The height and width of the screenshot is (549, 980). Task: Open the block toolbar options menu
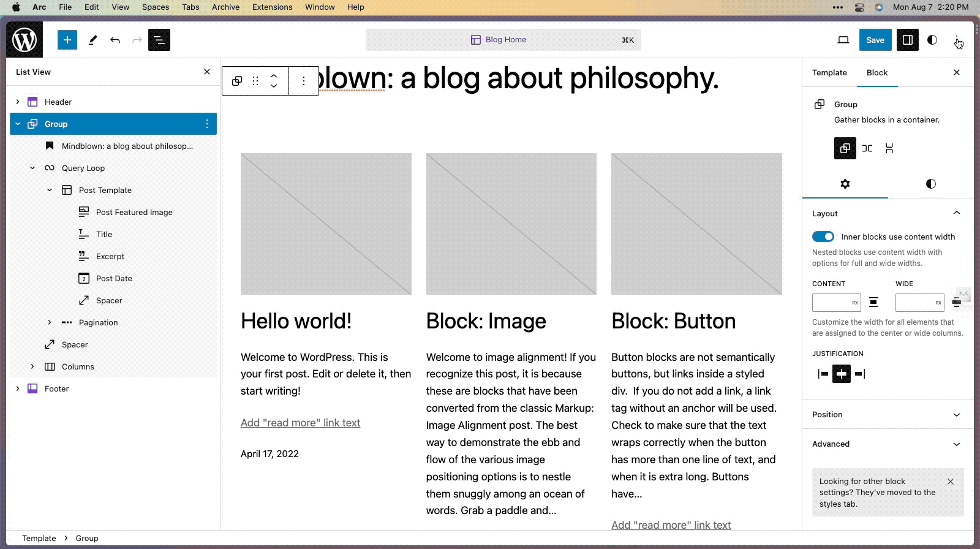[304, 81]
